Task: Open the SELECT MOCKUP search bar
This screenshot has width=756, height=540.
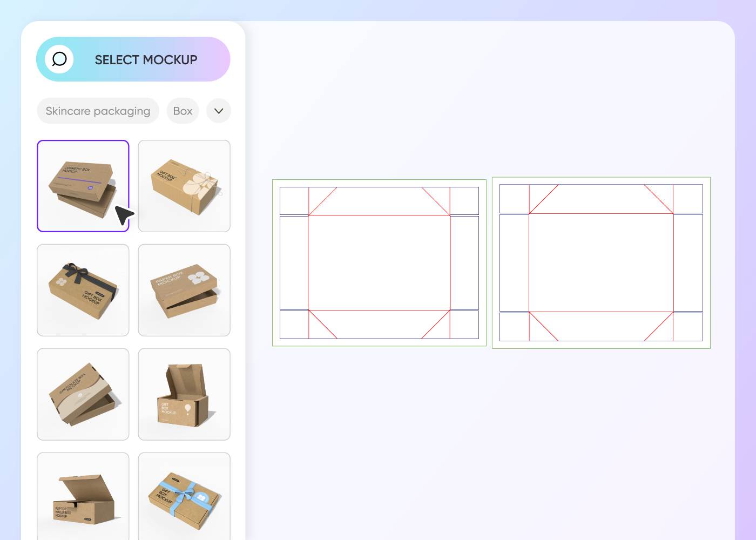Action: (146, 59)
